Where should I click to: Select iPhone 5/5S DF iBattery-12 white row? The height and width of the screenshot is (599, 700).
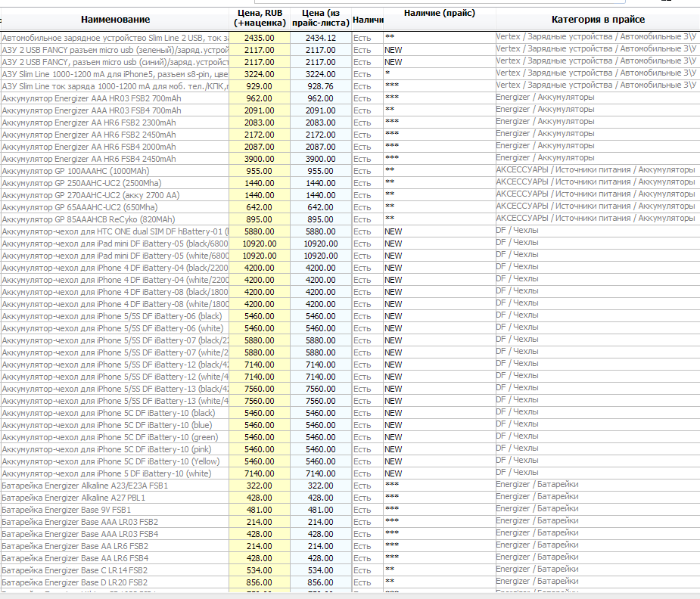tap(115, 377)
